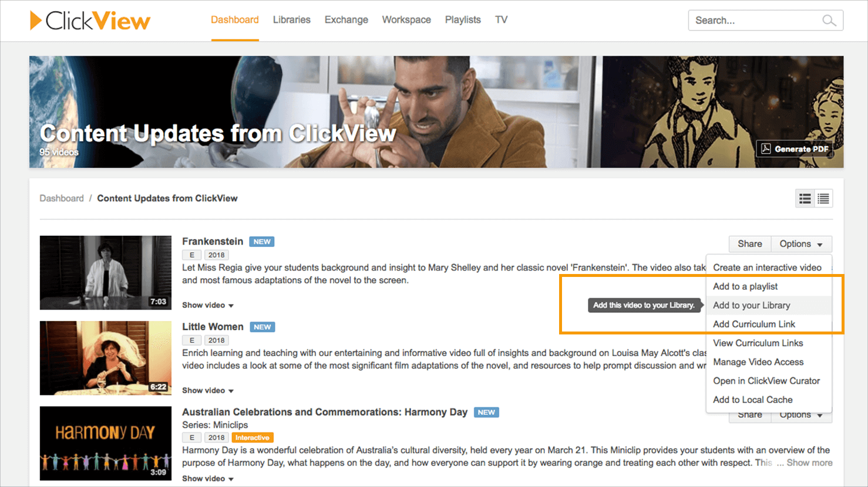This screenshot has width=868, height=487.
Task: Click the NEW badge beside Little Women
Action: click(x=262, y=326)
